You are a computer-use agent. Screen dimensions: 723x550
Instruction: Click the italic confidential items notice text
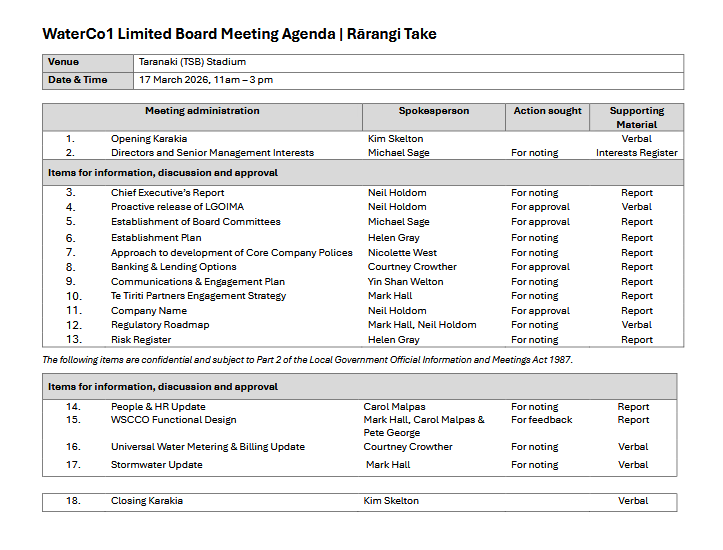[x=307, y=359]
